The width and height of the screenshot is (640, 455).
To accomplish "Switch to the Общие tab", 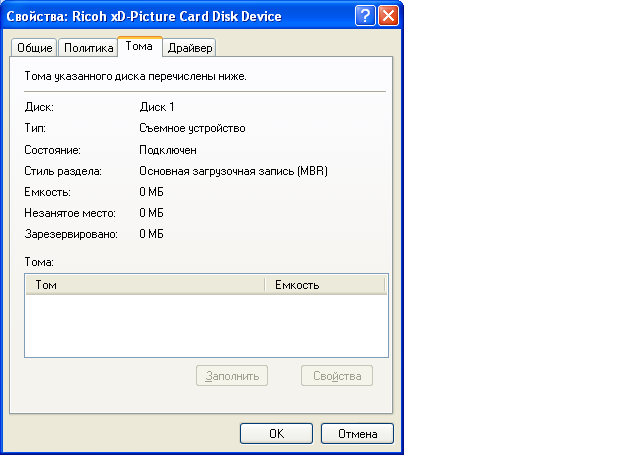I will (34, 48).
